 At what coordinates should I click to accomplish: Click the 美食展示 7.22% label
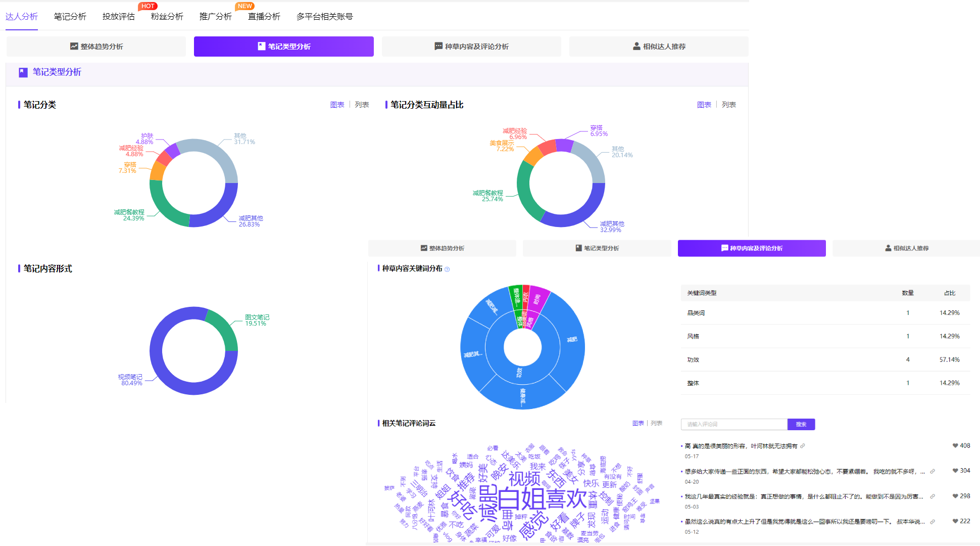coord(502,146)
